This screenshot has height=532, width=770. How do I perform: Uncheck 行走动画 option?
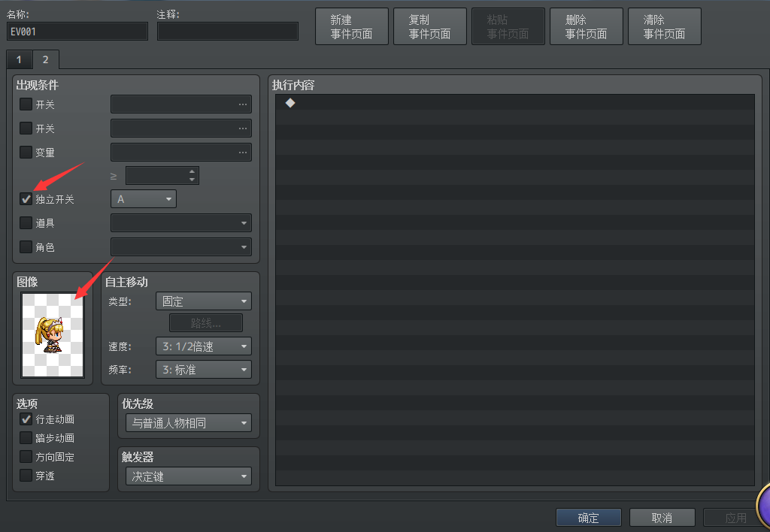(26, 419)
